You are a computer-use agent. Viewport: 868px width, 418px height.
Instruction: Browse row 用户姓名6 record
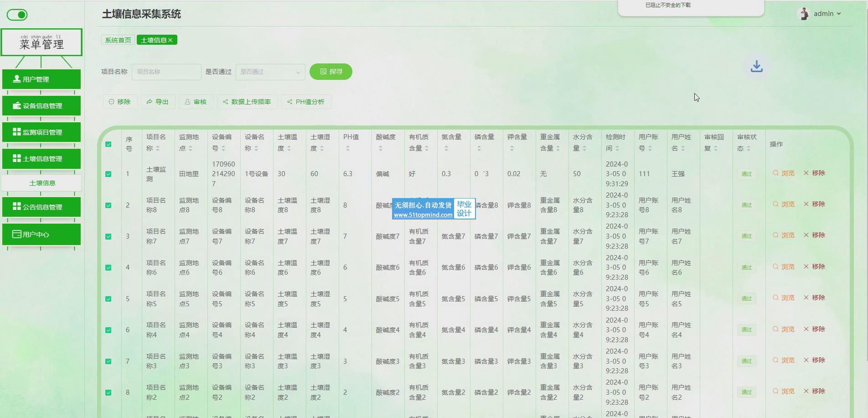[784, 267]
